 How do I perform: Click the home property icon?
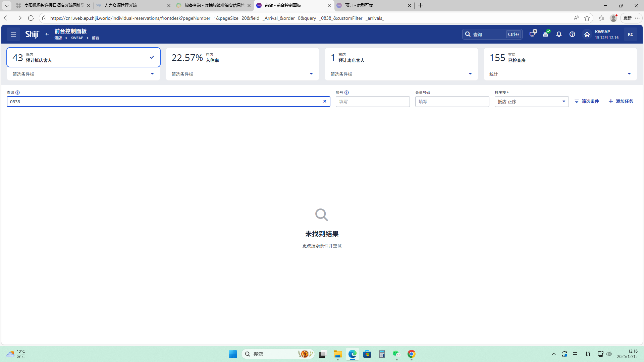587,34
